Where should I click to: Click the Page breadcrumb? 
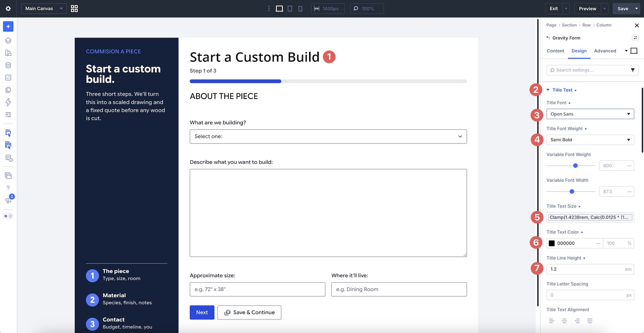(551, 25)
